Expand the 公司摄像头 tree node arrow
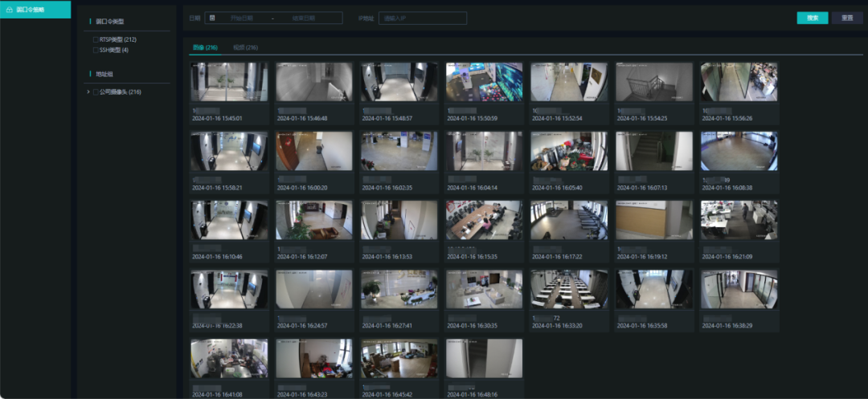This screenshot has height=399, width=868. [x=88, y=92]
